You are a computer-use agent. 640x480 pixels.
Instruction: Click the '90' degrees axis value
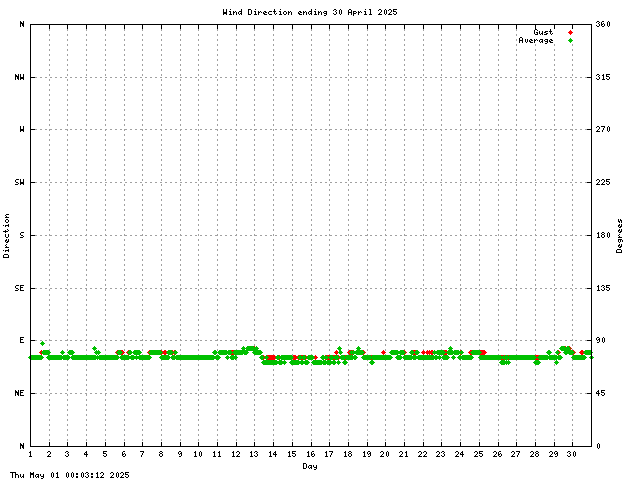point(600,340)
